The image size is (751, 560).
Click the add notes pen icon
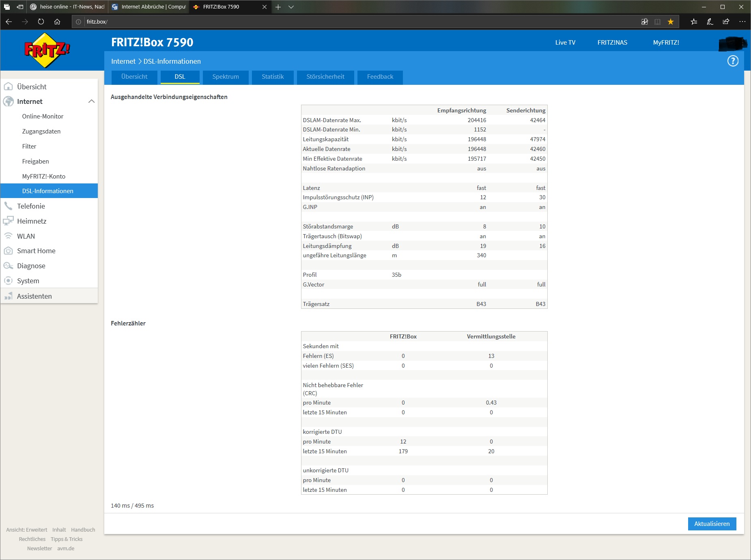tap(710, 22)
